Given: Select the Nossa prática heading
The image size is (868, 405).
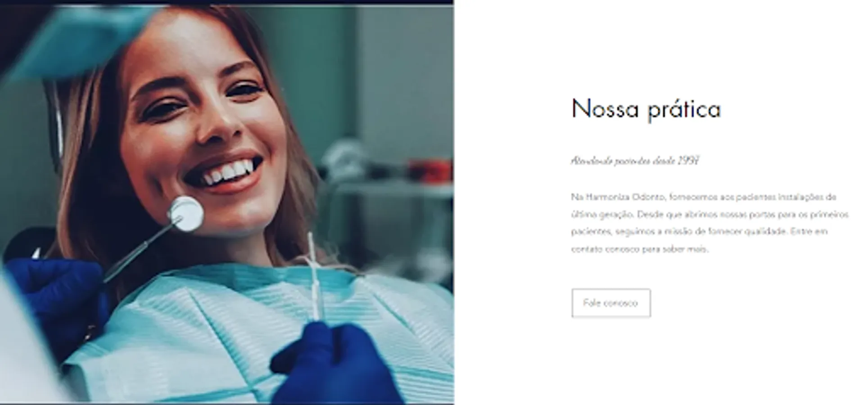Looking at the screenshot, I should (646, 109).
